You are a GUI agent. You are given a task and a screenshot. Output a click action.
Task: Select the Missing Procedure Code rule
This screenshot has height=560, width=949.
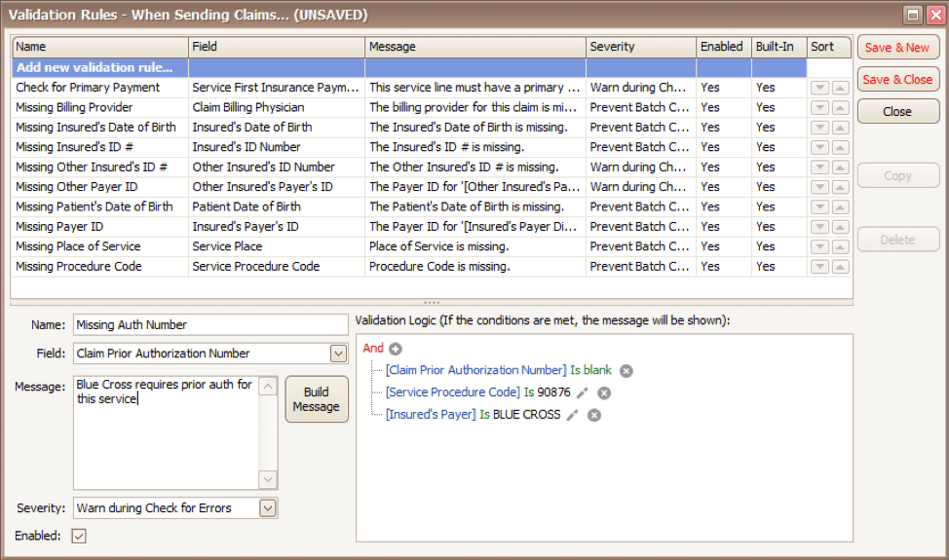tap(409, 267)
